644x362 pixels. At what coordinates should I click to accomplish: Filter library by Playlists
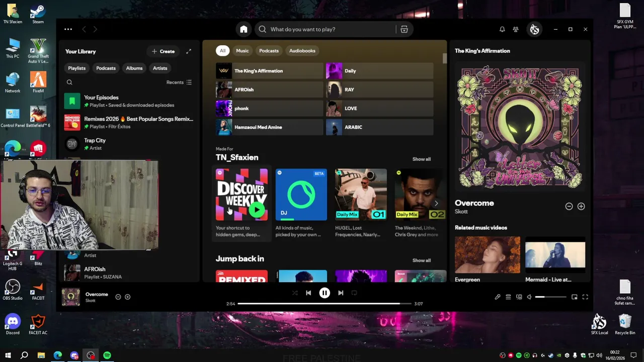coord(77,68)
